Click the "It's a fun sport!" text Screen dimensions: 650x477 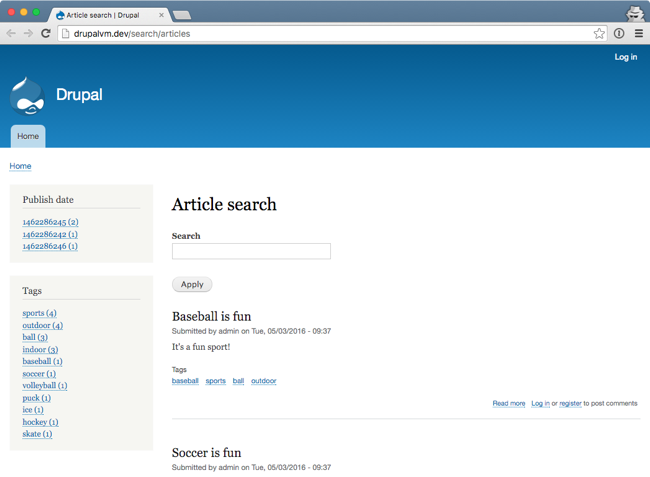click(x=201, y=347)
